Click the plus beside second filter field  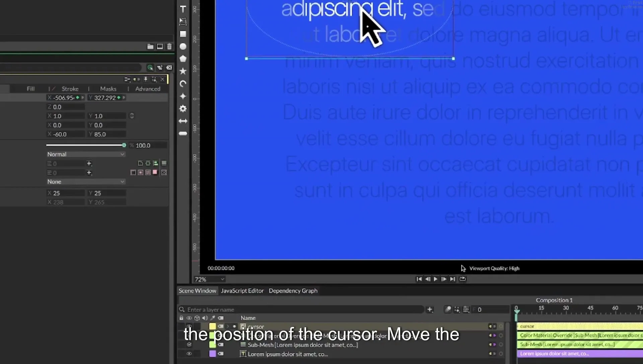[x=89, y=173]
